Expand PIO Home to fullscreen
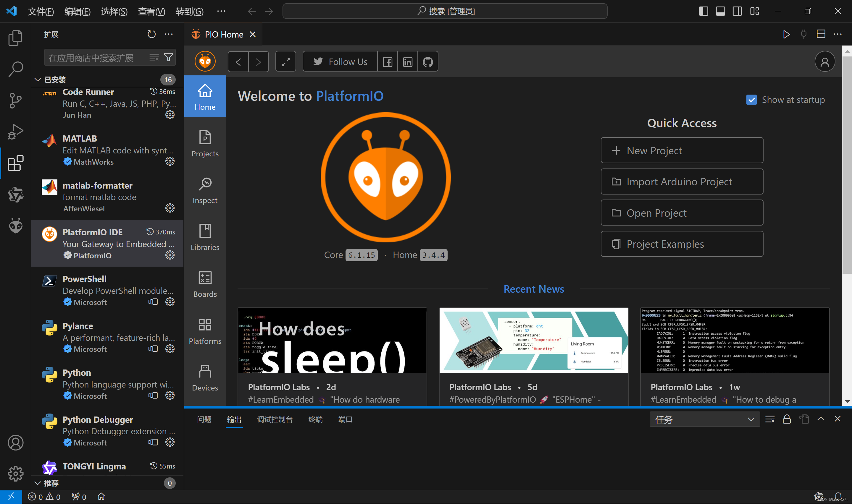Viewport: 852px width, 504px height. point(285,62)
